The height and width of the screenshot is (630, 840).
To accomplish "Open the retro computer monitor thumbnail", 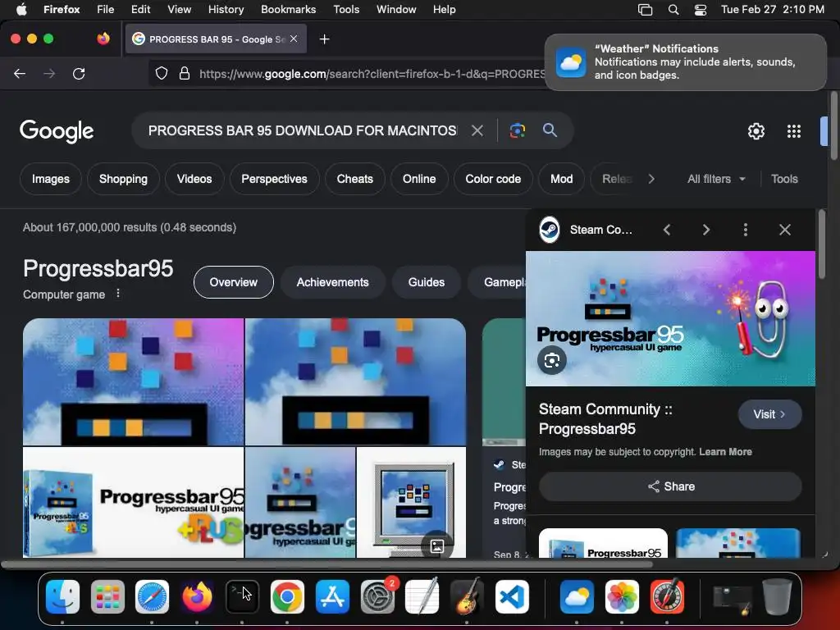I will 412,502.
